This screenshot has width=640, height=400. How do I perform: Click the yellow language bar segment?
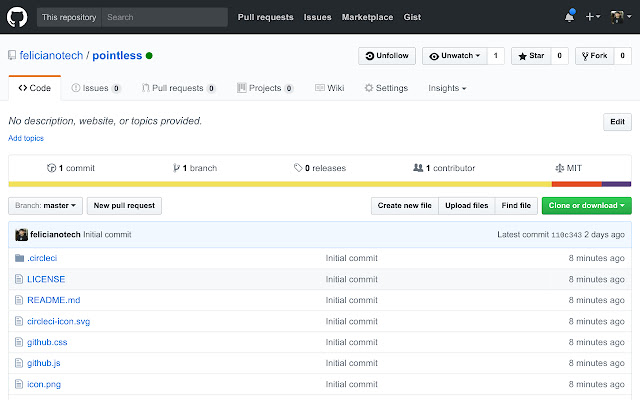coord(280,184)
